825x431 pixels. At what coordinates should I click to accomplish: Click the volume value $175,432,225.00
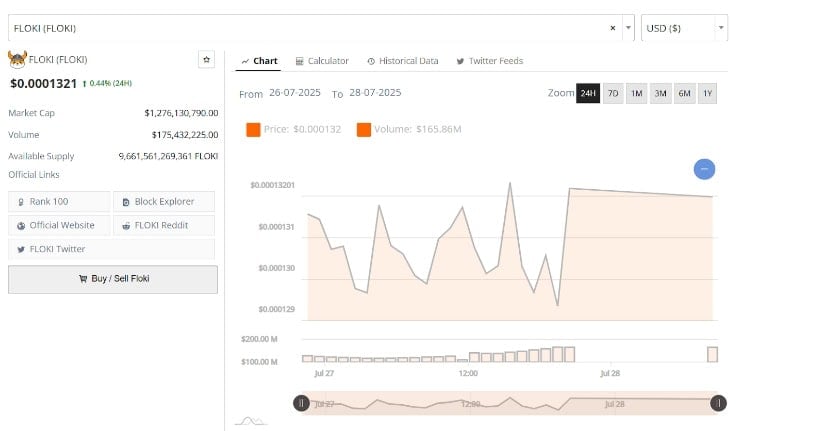coord(185,135)
